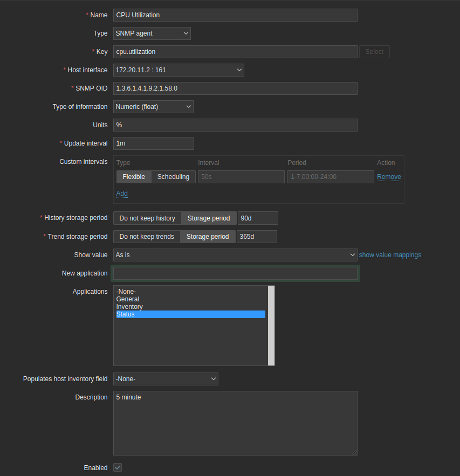Viewport: 460px width, 476px height.
Task: Pick General in the Applications list
Action: click(128, 299)
